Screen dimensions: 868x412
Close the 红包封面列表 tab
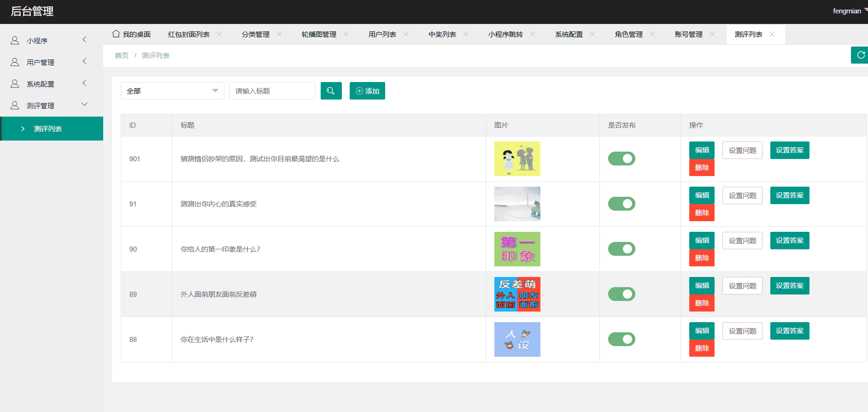pyautogui.click(x=219, y=34)
